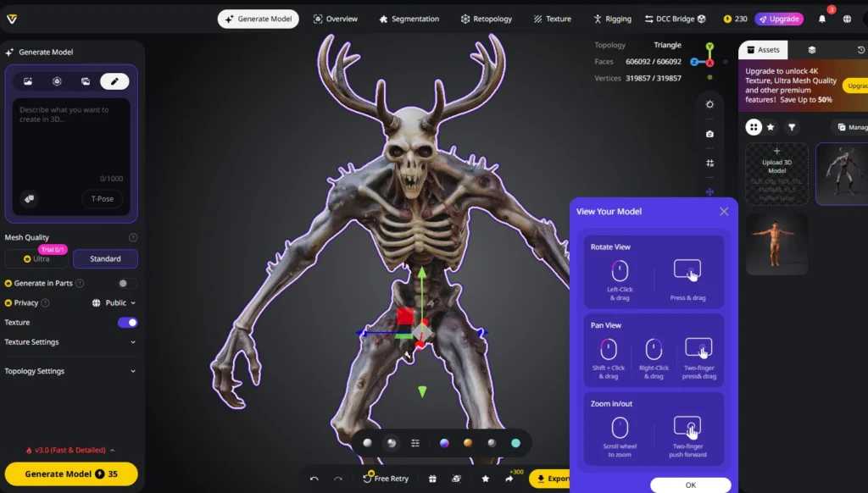
Task: Expand Topology Settings section
Action: [x=133, y=371]
